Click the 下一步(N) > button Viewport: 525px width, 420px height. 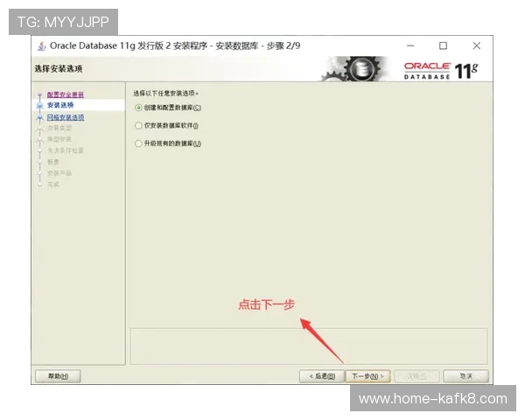click(x=367, y=376)
